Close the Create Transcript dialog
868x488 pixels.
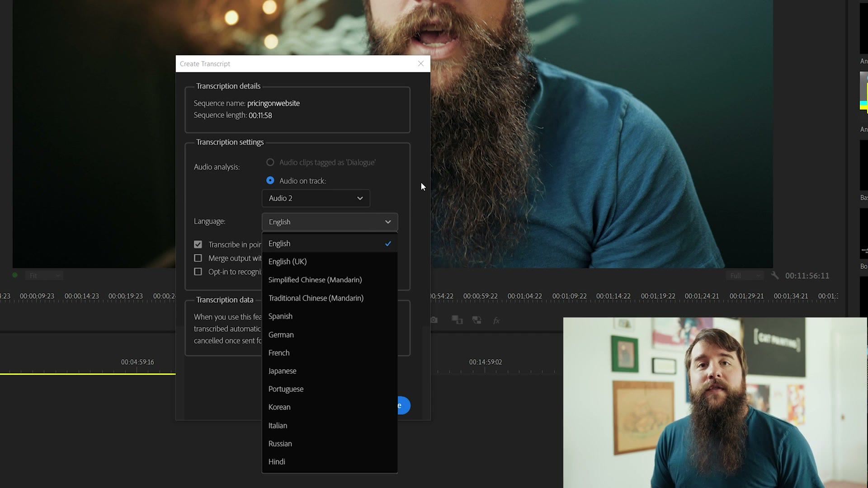tap(421, 64)
